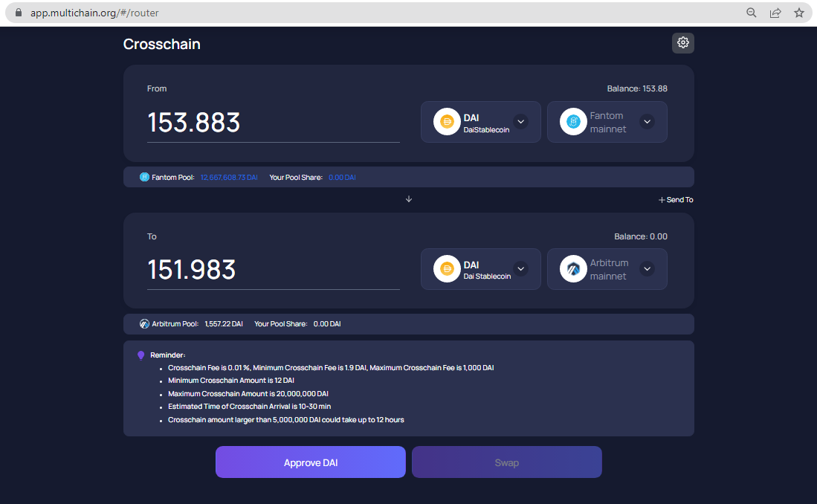
Task: Click the 'Estimated Time of Crosschain Arrival' line
Action: (x=249, y=407)
